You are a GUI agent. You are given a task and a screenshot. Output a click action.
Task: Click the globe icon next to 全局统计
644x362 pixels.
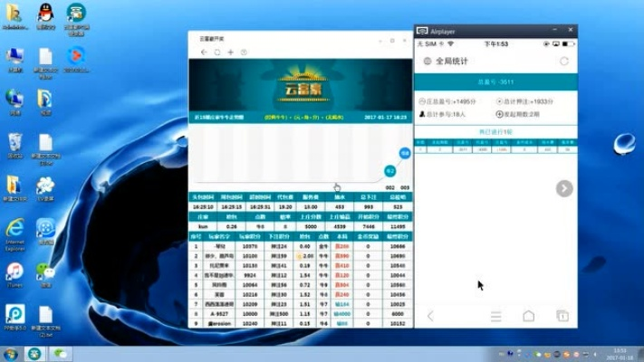[x=428, y=62]
